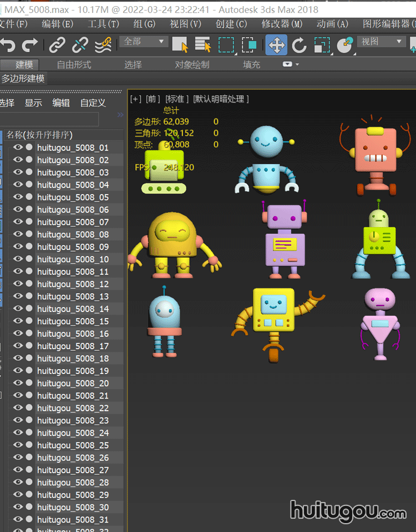416x532 pixels.
Task: Select huitugou_5008_02 in the object list
Action: coord(73,160)
